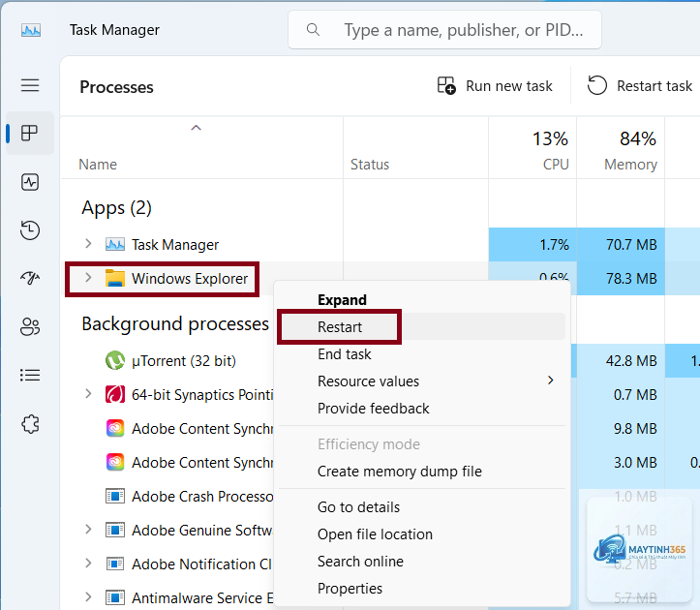Click the Restart task button
This screenshot has height=610, width=700.
[x=640, y=86]
